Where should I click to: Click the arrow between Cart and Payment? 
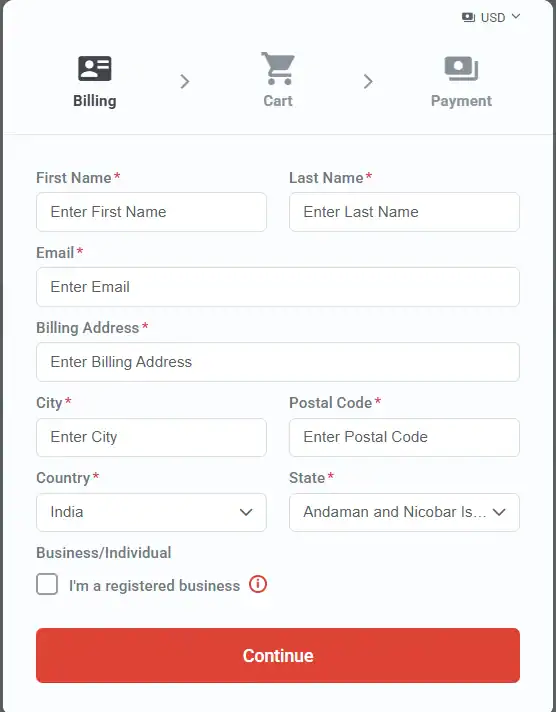click(368, 82)
